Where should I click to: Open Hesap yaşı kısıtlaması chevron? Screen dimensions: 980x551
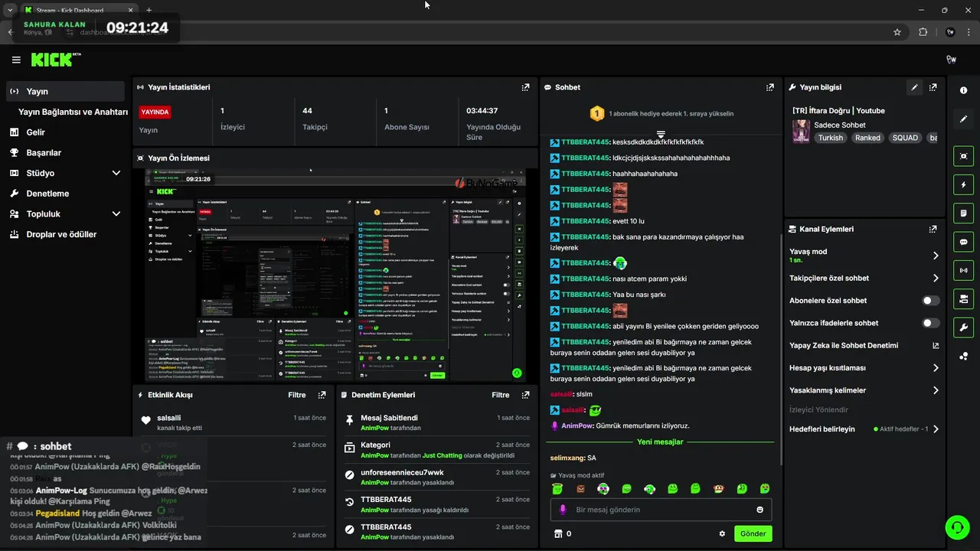936,368
